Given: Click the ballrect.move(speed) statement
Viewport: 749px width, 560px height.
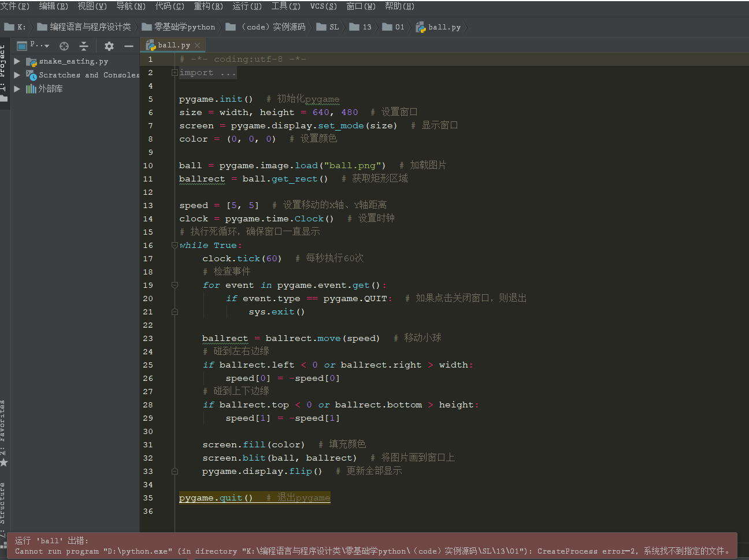Looking at the screenshot, I should [291, 338].
